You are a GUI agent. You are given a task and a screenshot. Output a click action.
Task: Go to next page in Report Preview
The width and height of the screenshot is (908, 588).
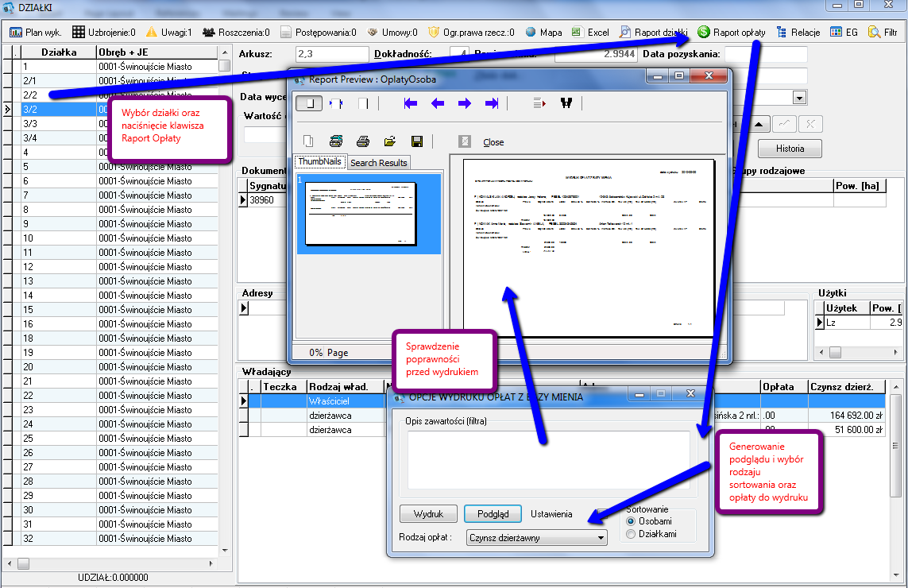(x=465, y=103)
